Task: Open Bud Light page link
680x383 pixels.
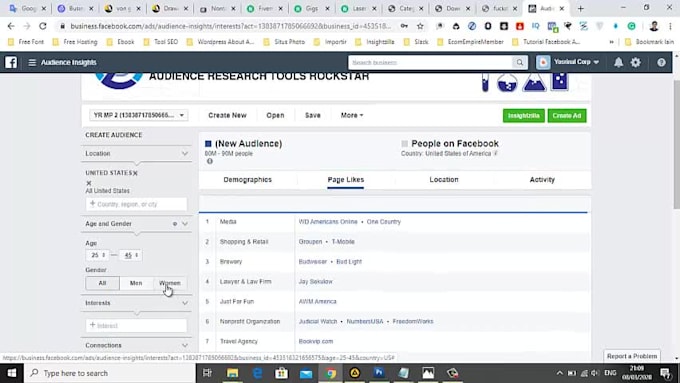Action: tap(349, 262)
